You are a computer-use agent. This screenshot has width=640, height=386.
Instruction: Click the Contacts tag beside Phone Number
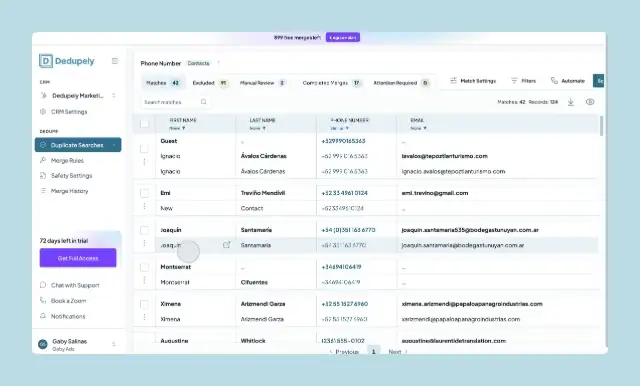(x=198, y=63)
